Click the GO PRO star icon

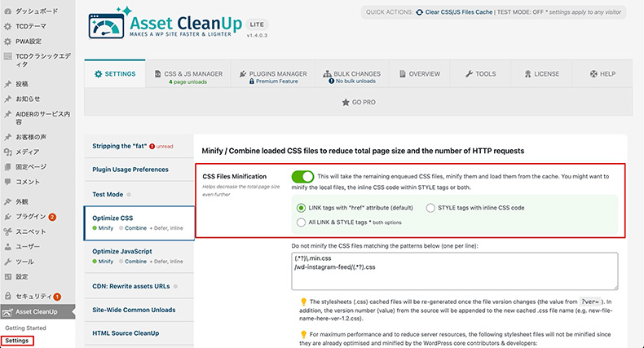[346, 102]
